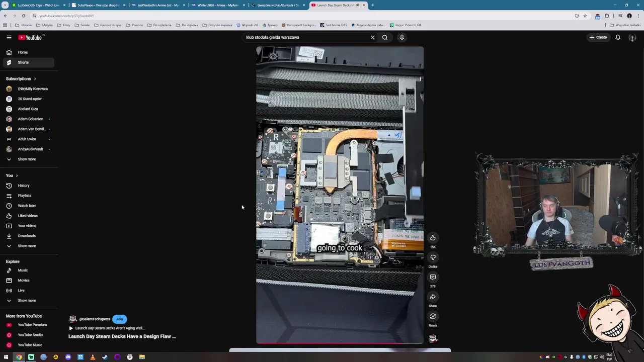Image resolution: width=644 pixels, height=362 pixels.
Task: Clear the search text with the X
Action: pyautogui.click(x=373, y=37)
